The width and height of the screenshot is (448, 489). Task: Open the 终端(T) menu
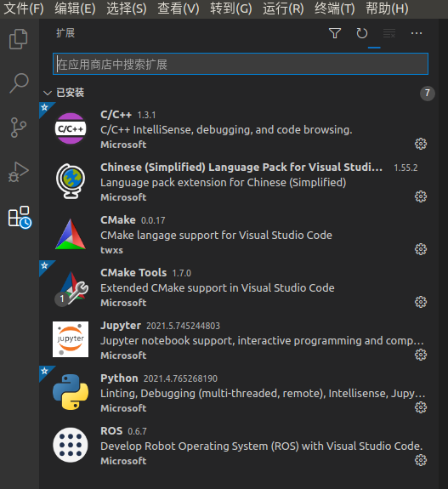pos(335,9)
